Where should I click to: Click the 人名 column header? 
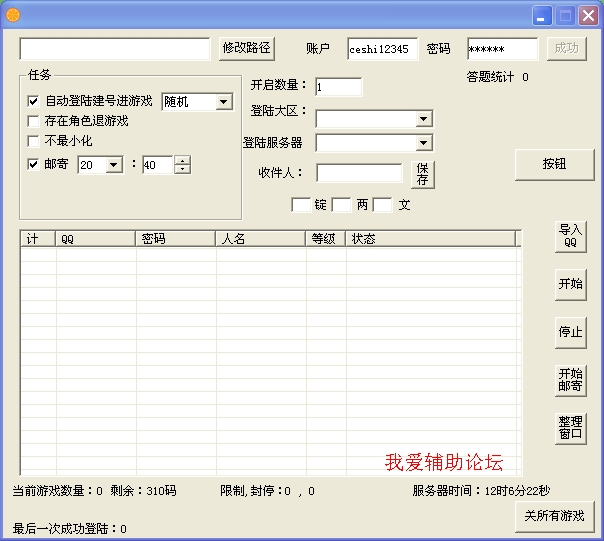point(260,239)
